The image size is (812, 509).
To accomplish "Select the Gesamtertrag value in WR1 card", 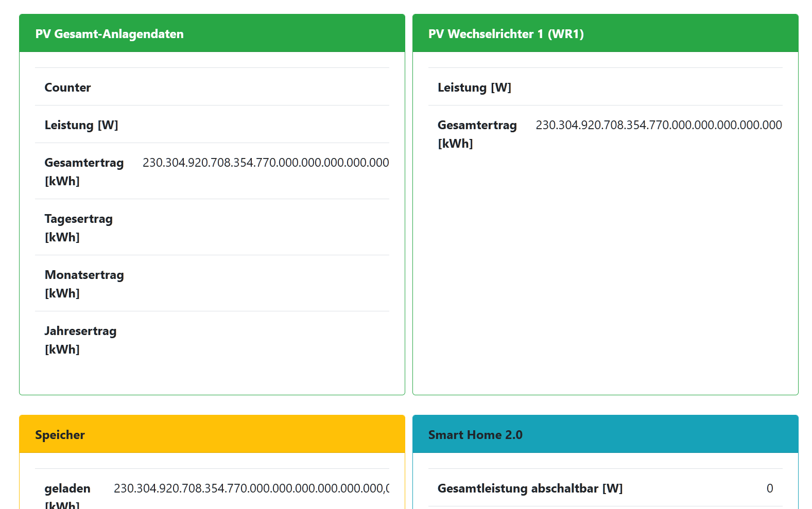I will pyautogui.click(x=659, y=125).
